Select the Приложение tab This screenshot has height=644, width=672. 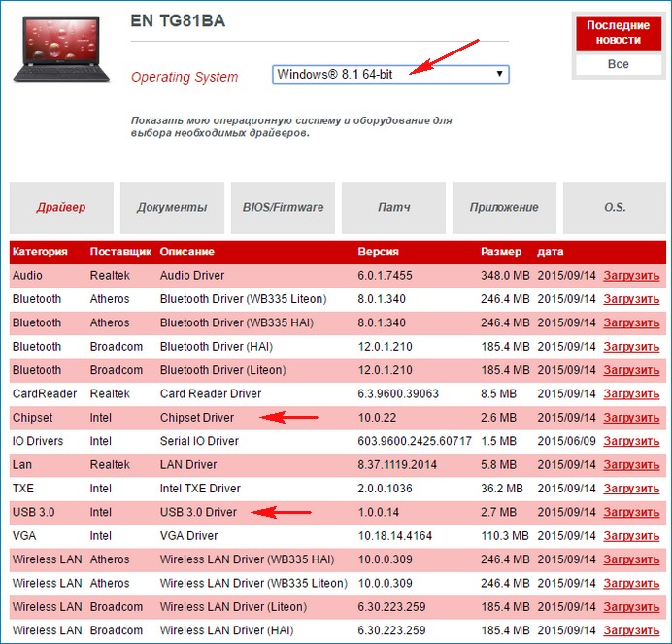pos(504,207)
